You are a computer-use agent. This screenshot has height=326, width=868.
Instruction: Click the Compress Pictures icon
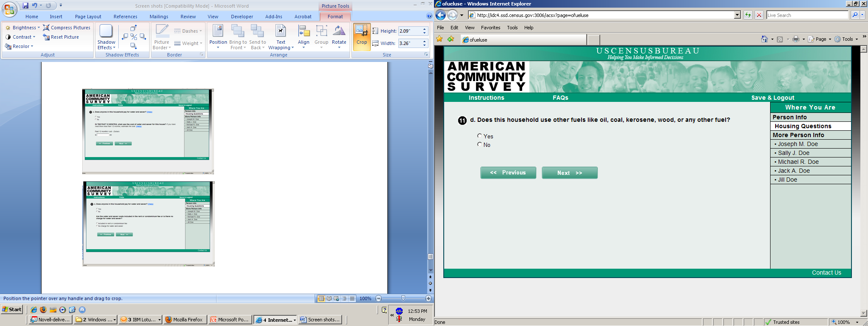coord(47,28)
